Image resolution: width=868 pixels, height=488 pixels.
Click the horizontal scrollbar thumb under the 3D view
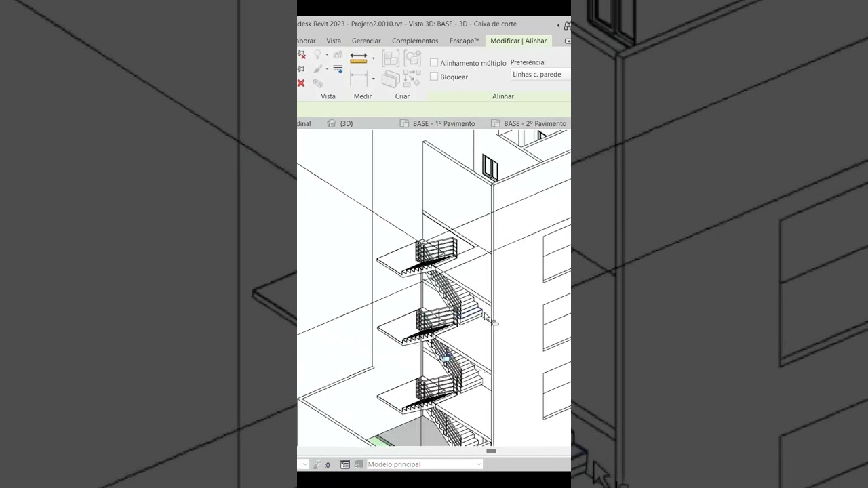click(491, 451)
